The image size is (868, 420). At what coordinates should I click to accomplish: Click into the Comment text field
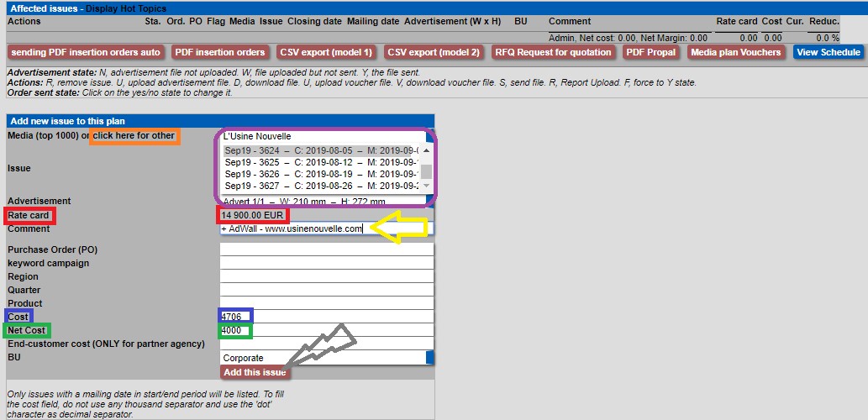326,228
